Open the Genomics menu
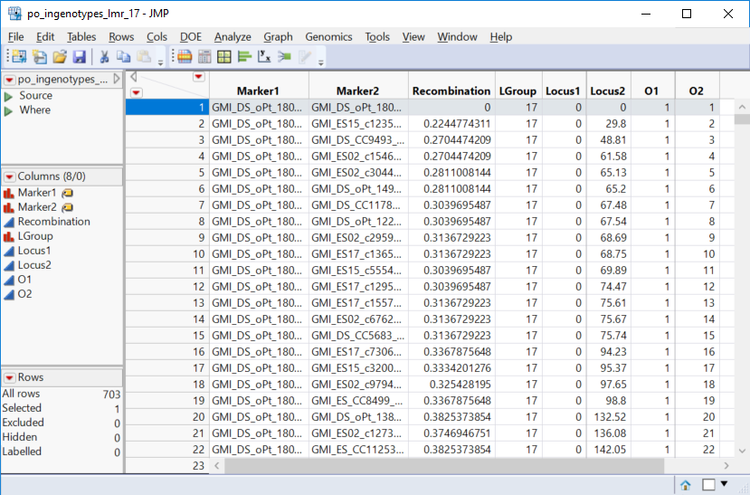The width and height of the screenshot is (750, 495). (328, 37)
